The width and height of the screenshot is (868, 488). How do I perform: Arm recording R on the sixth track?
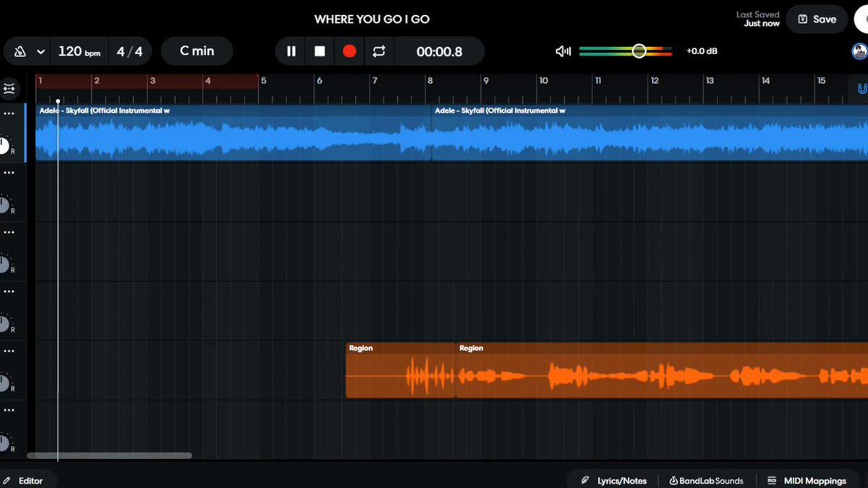(x=13, y=448)
